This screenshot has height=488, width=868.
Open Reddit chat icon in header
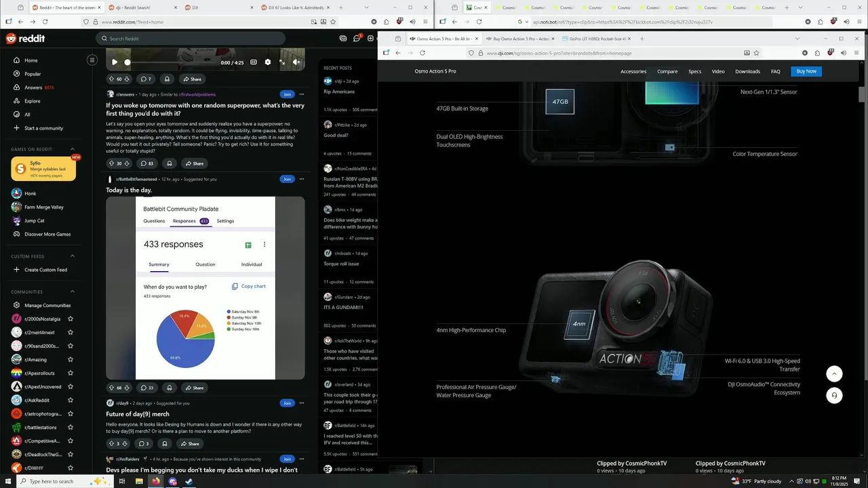(357, 39)
